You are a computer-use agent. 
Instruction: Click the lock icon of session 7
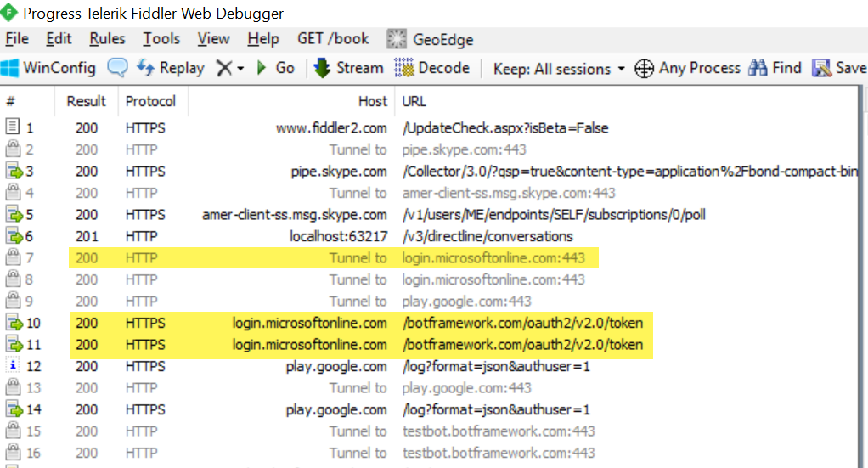[x=13, y=257]
